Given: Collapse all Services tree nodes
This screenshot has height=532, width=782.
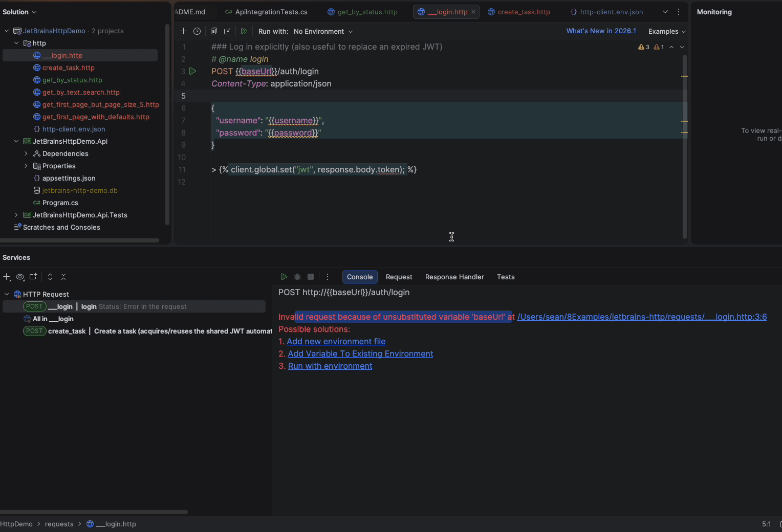Looking at the screenshot, I should pyautogui.click(x=63, y=277).
